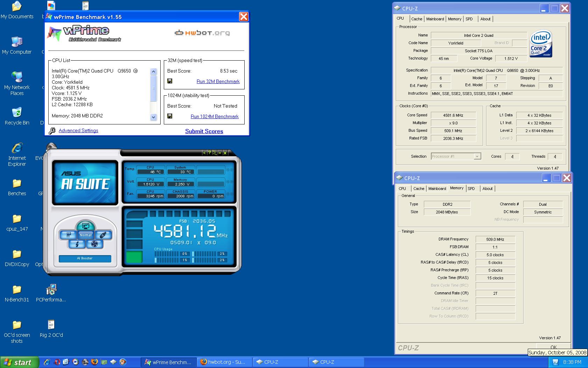Click the AI Suite fan control icon
Image resolution: width=588 pixels, height=368 pixels.
pos(94,244)
